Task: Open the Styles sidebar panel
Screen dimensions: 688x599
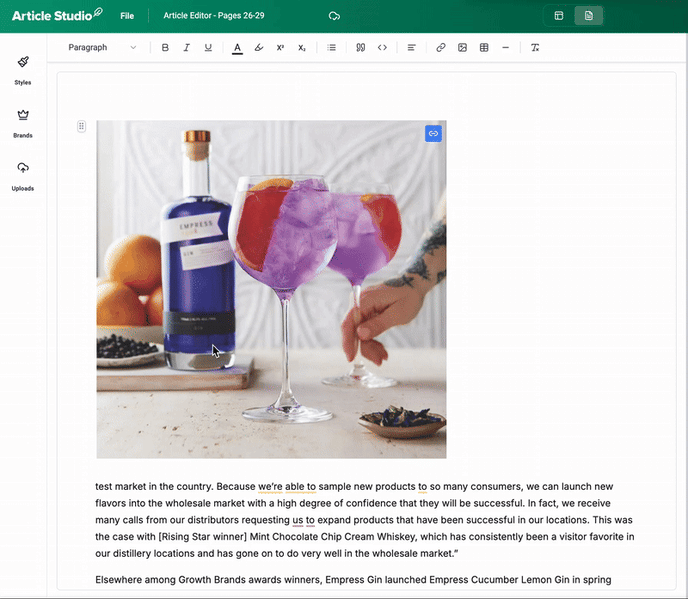Action: point(23,70)
